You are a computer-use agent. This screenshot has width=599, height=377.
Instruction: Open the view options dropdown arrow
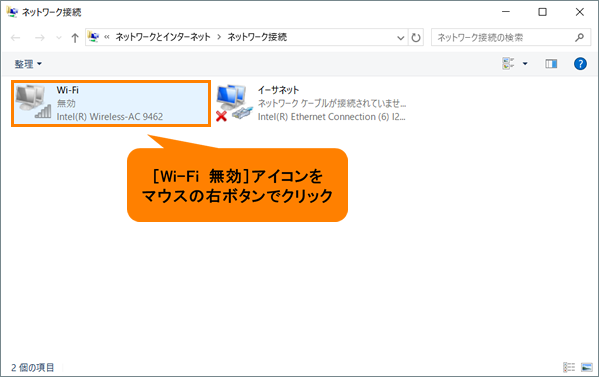pos(525,63)
